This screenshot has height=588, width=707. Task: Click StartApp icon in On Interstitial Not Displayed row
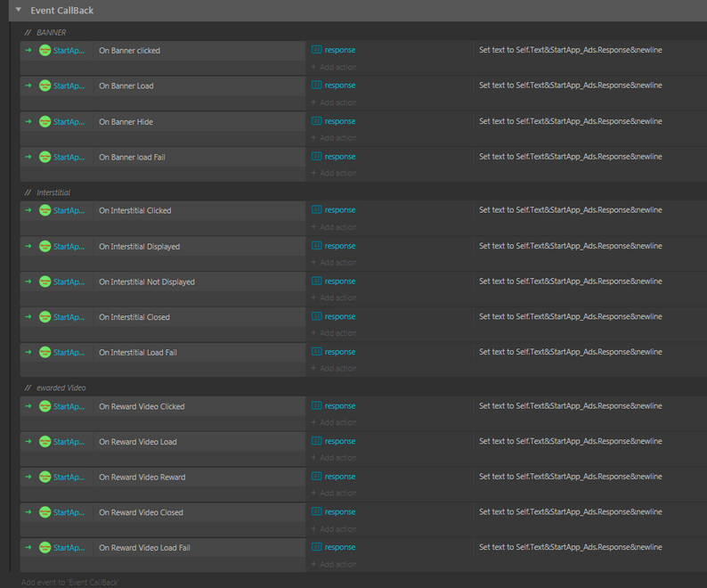pos(45,282)
